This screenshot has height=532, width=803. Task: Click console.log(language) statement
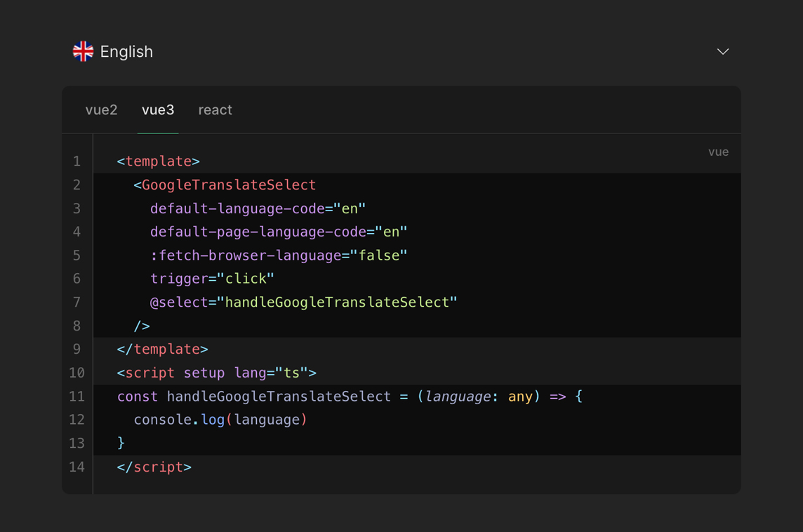point(220,420)
